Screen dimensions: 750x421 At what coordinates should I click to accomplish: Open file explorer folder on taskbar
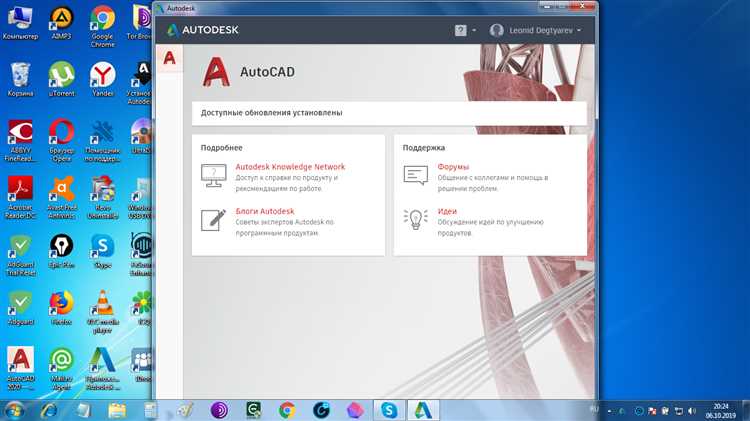(x=117, y=410)
